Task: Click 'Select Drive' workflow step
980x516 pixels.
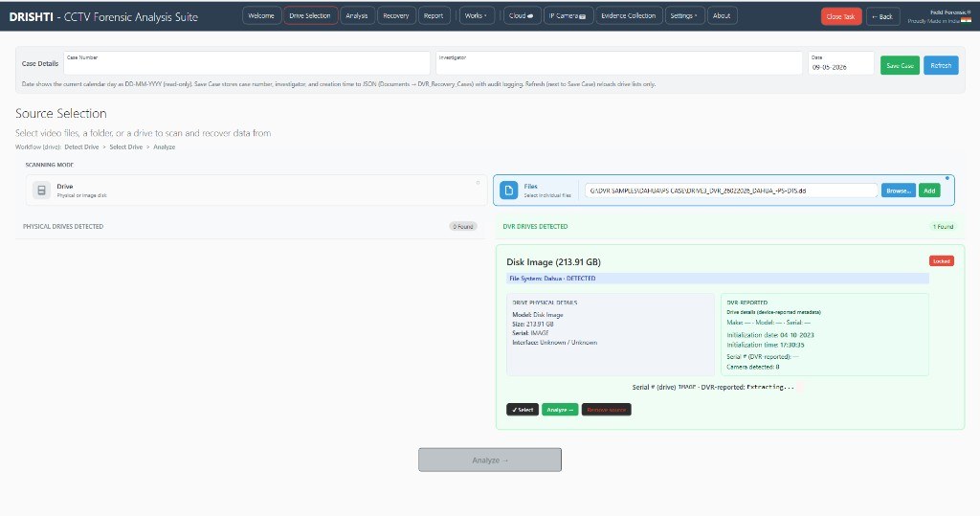Action: pos(125,147)
